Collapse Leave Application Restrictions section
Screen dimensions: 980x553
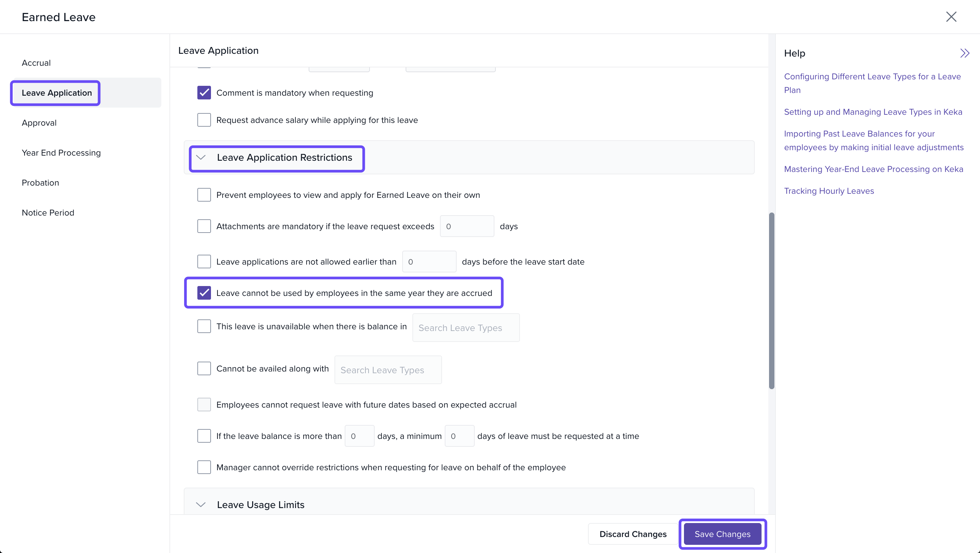click(x=201, y=158)
